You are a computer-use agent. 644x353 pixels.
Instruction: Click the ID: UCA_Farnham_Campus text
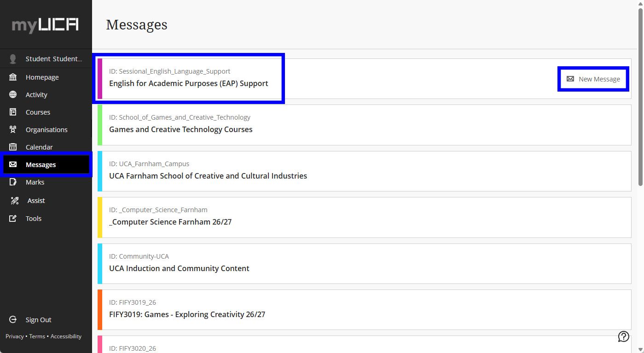pos(149,164)
